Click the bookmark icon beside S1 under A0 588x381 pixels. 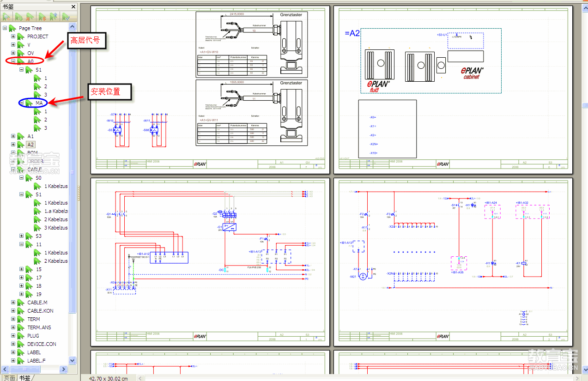tap(29, 70)
